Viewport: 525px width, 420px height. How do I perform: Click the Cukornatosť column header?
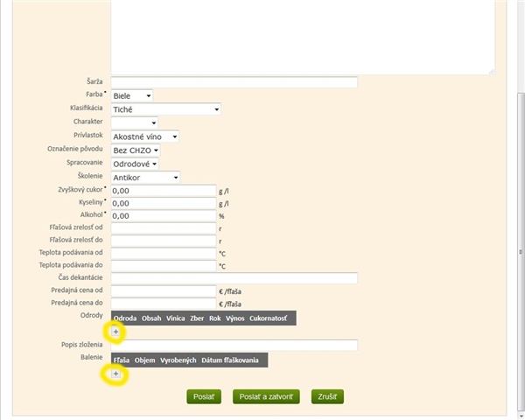tap(269, 318)
